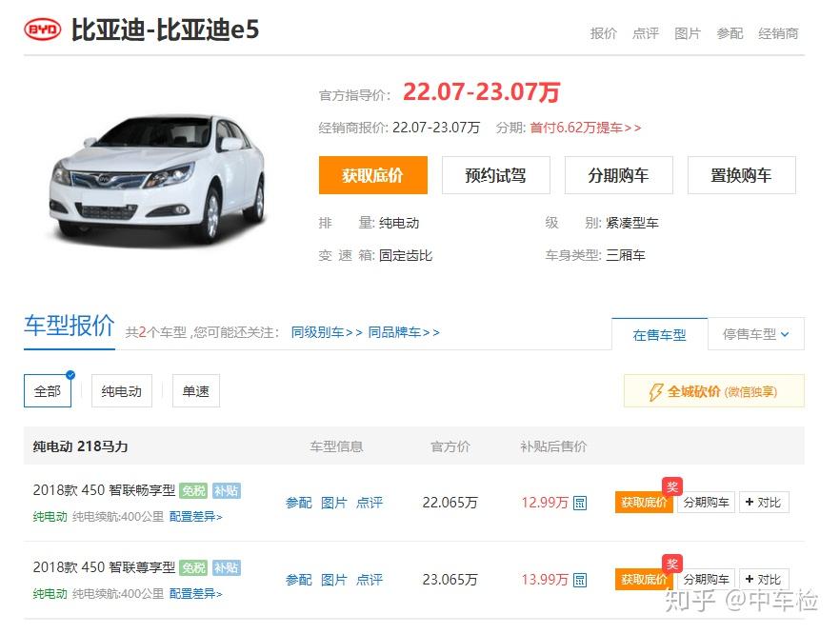Click the 全城砍价 banner
This screenshot has width=840, height=634.
click(714, 391)
